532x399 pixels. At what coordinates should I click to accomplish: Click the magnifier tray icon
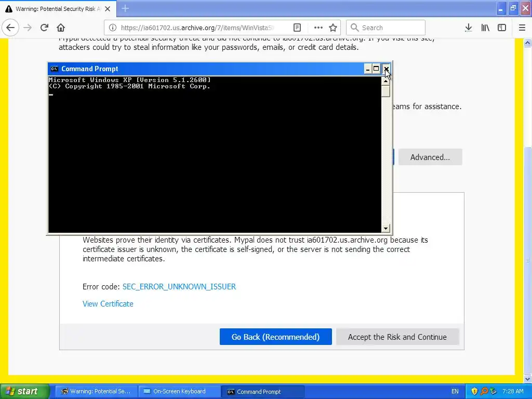point(484,391)
